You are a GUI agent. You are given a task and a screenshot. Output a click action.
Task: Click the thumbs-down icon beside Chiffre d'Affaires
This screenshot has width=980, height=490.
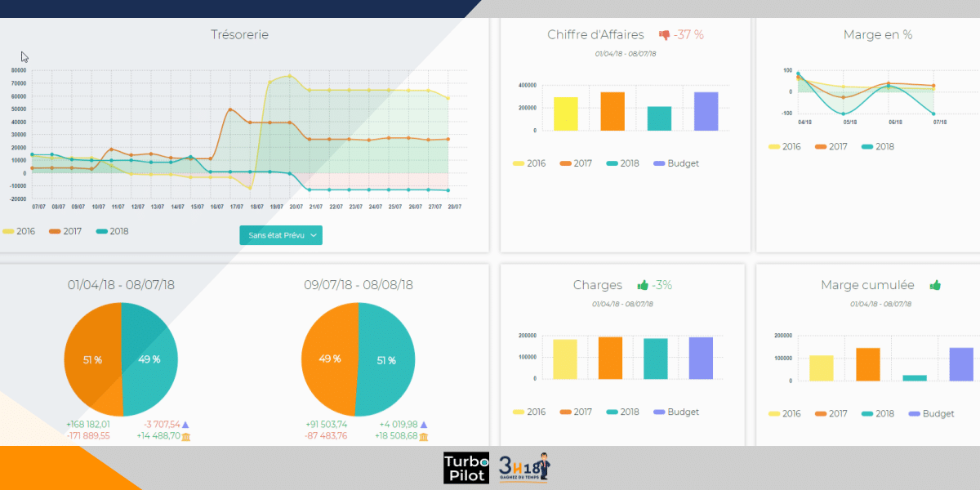664,35
